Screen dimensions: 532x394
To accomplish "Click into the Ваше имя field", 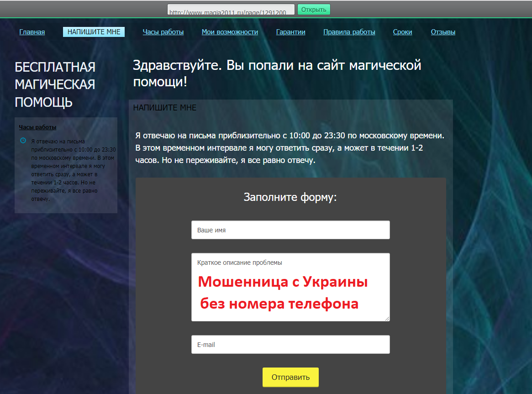I will pyautogui.click(x=290, y=230).
